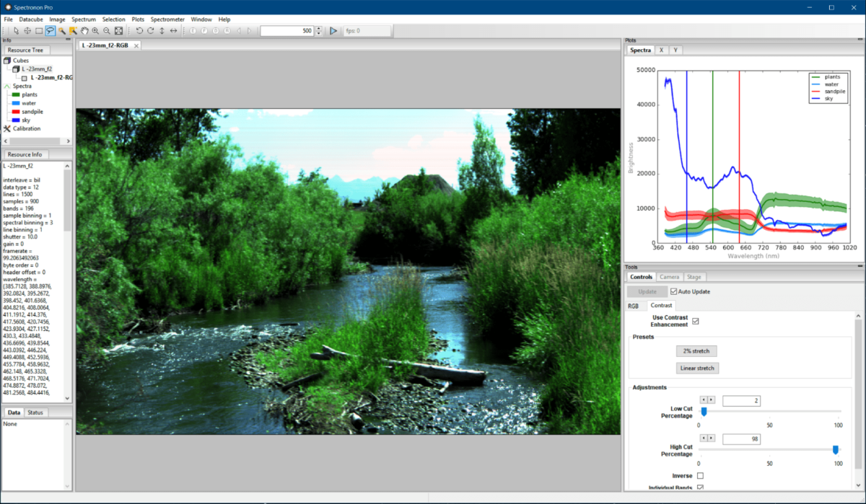Click the zoom in magnifier icon
This screenshot has width=866, height=504.
point(96,31)
